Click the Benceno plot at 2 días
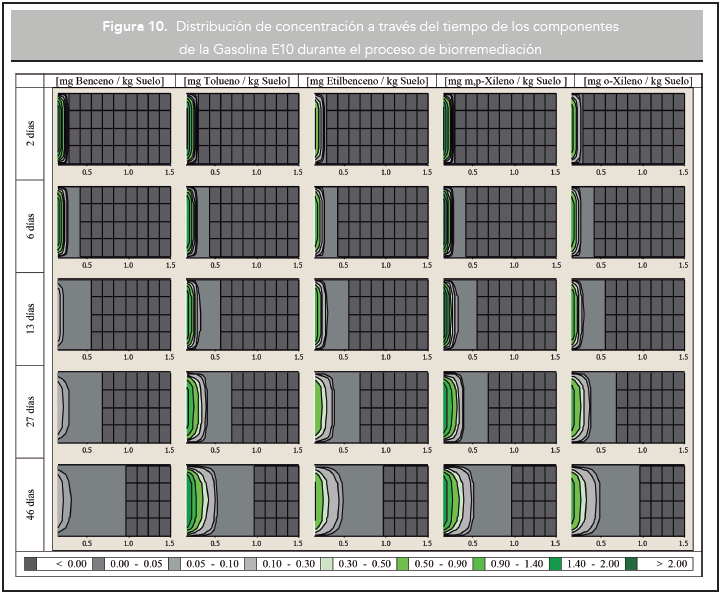 pos(114,129)
